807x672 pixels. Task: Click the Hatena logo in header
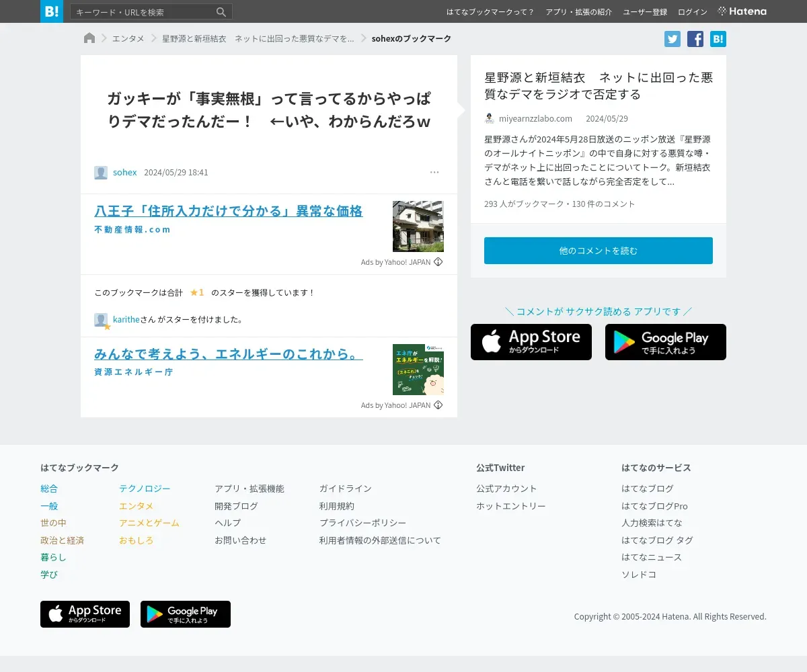tap(742, 11)
